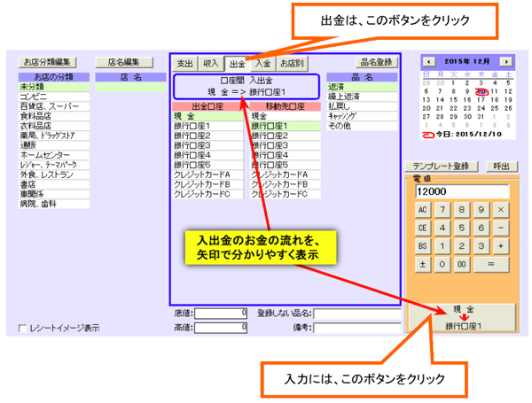This screenshot has height=403, width=532.
Task: Toggle レシートイメージ表示 checkbox
Action: (x=22, y=328)
